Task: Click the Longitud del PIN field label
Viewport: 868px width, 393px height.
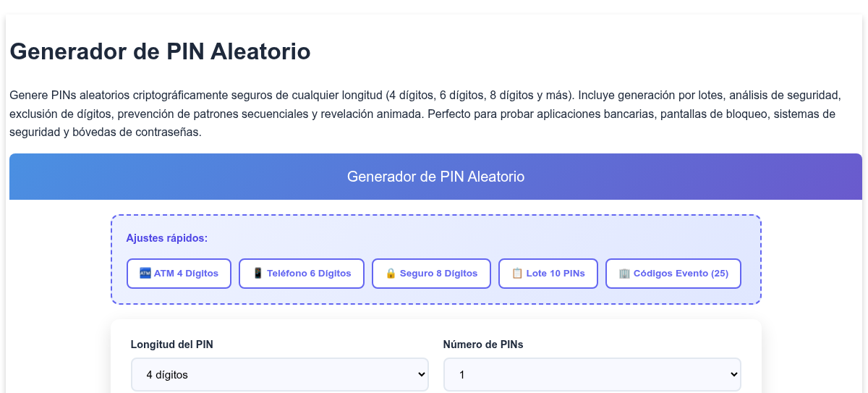Action: point(172,345)
